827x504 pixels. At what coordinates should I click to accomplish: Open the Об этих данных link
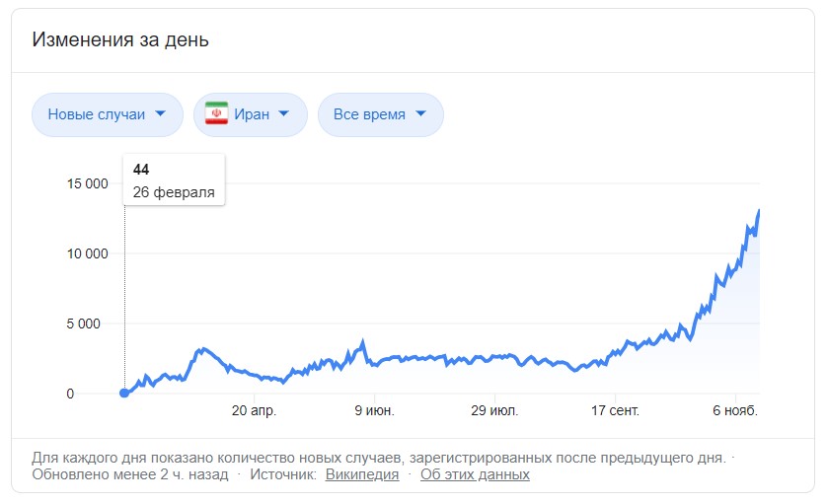click(475, 474)
